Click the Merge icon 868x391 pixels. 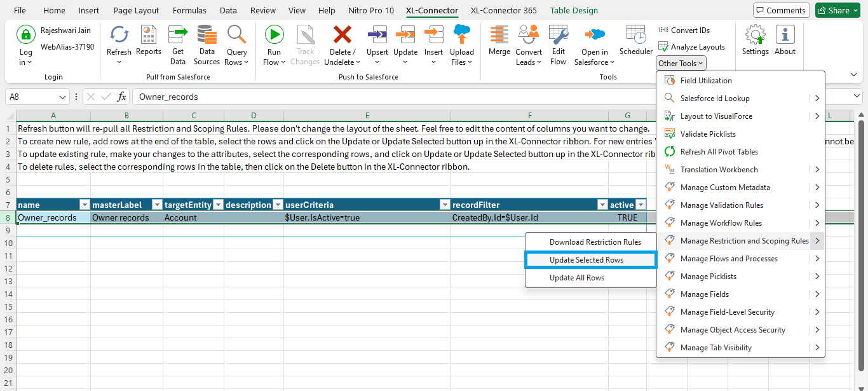[x=499, y=35]
